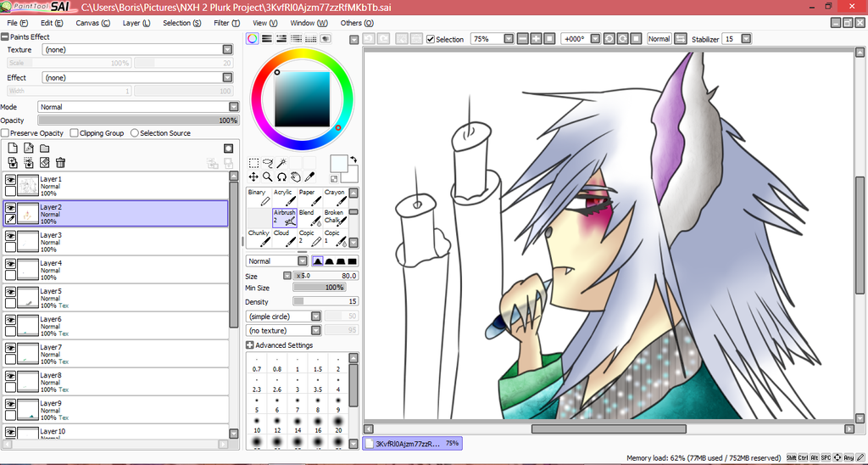Select the Acrylic brush
The image size is (868, 465).
pyautogui.click(x=284, y=198)
